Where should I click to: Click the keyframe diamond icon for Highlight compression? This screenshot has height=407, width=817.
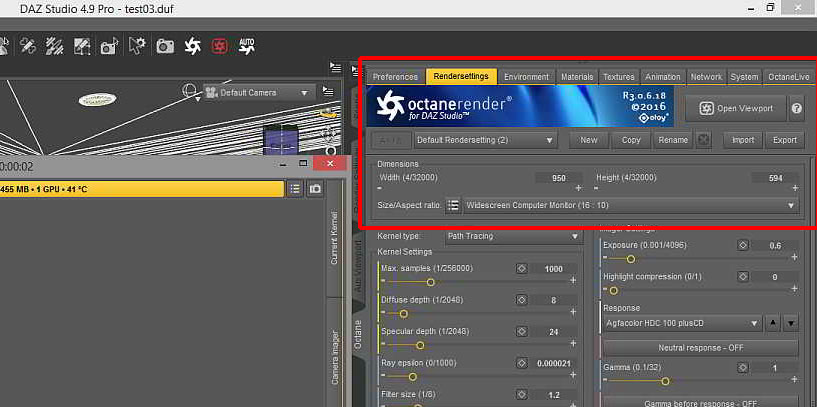coord(743,277)
